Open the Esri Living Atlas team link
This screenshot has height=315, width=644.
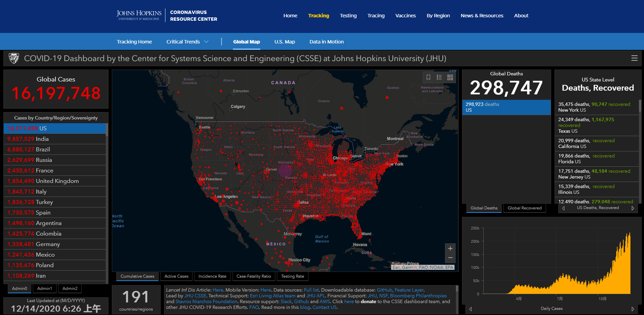click(273, 296)
